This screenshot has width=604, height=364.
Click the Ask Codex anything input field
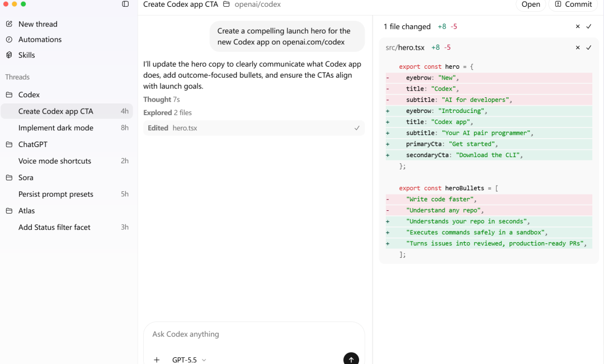pos(254,334)
